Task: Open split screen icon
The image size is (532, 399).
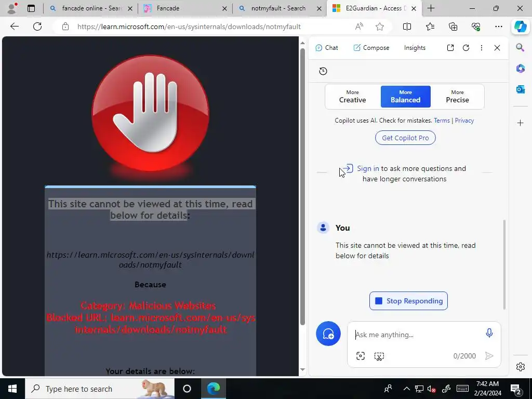Action: tap(407, 26)
